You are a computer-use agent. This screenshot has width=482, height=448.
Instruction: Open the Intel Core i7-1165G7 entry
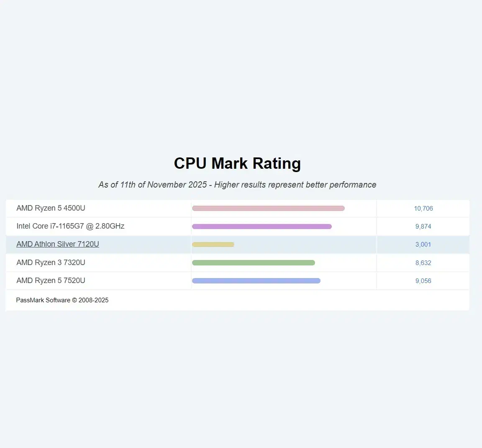click(x=70, y=226)
